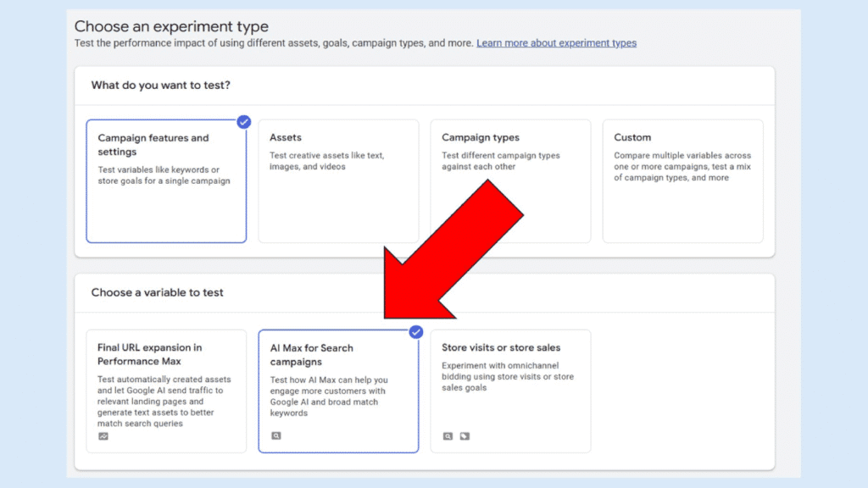Click the Custom card description text
The height and width of the screenshot is (488, 868).
[682, 167]
